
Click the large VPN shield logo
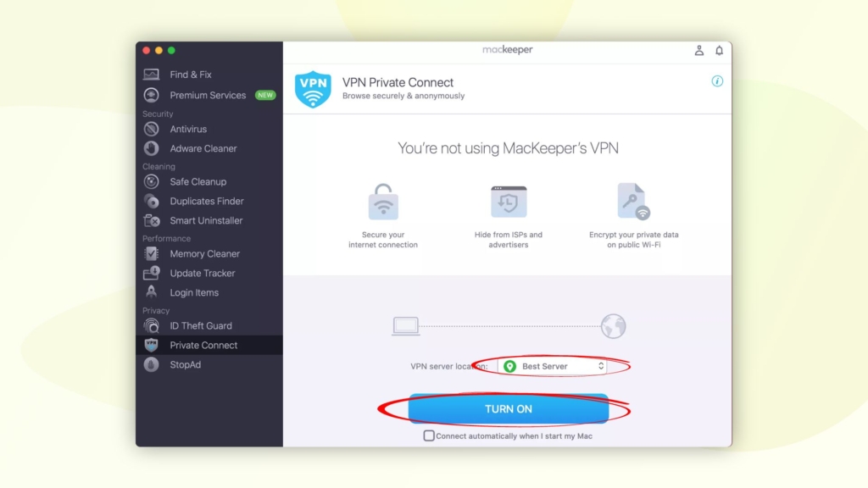click(313, 89)
